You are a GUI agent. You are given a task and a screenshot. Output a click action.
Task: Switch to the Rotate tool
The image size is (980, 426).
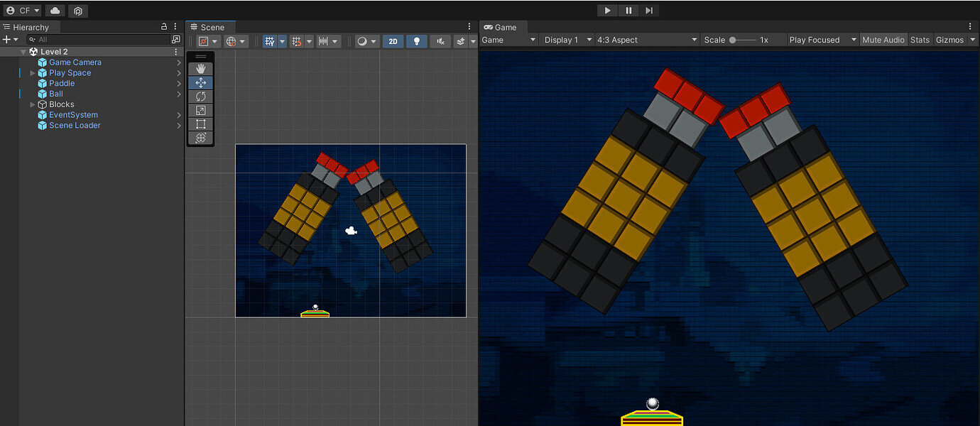click(x=201, y=96)
